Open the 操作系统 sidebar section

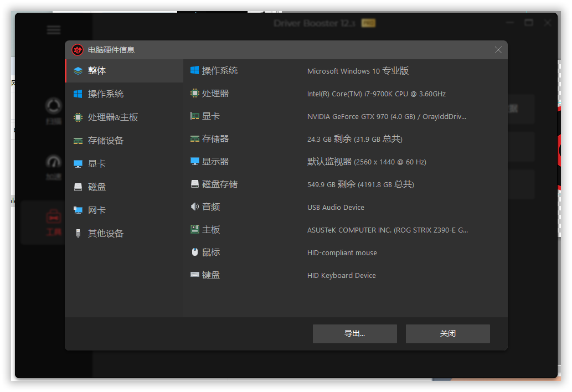tap(124, 94)
